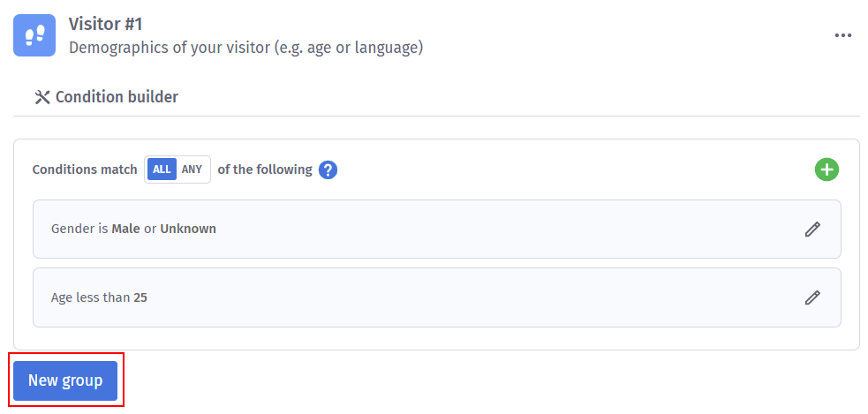Click the visitor demographics description text
The height and width of the screenshot is (414, 868).
coord(245,47)
